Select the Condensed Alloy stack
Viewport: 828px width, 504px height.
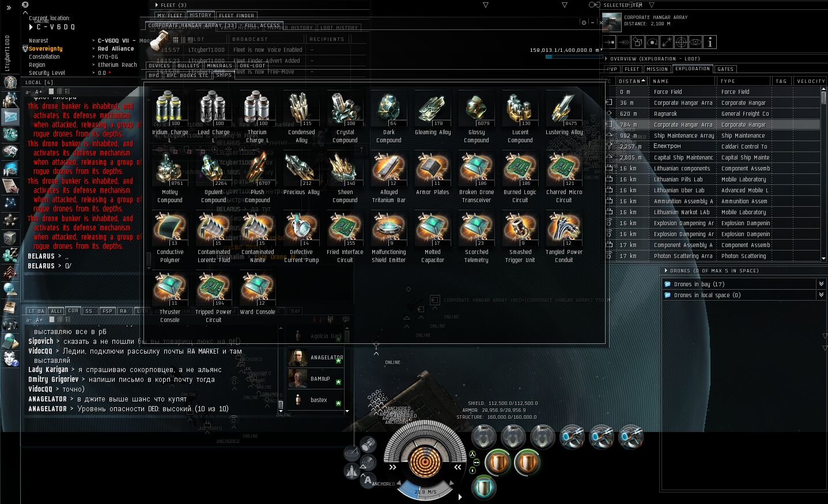pos(301,117)
